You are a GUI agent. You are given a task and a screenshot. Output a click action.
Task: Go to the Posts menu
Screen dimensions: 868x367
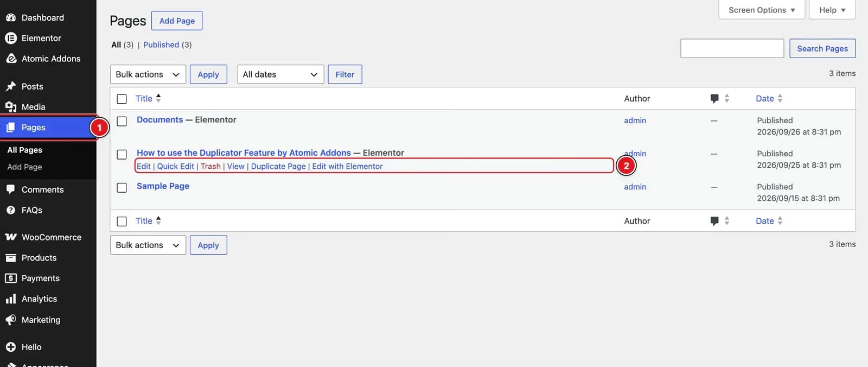[x=33, y=86]
